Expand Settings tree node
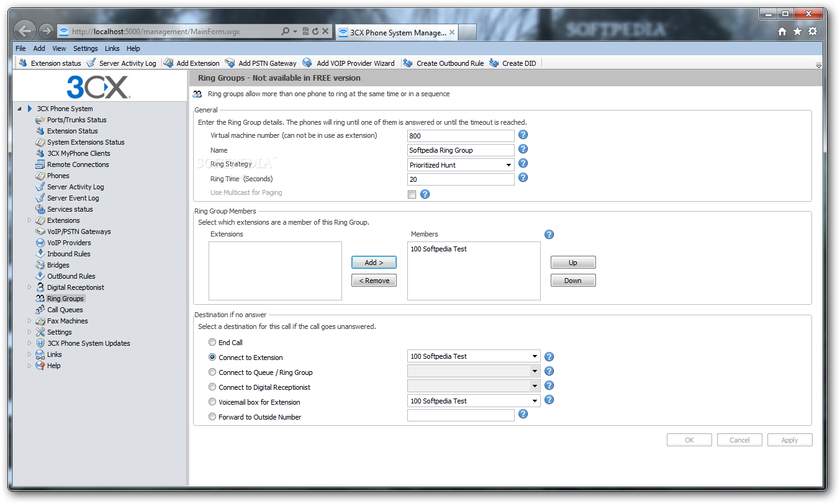The image size is (840, 504). [29, 332]
